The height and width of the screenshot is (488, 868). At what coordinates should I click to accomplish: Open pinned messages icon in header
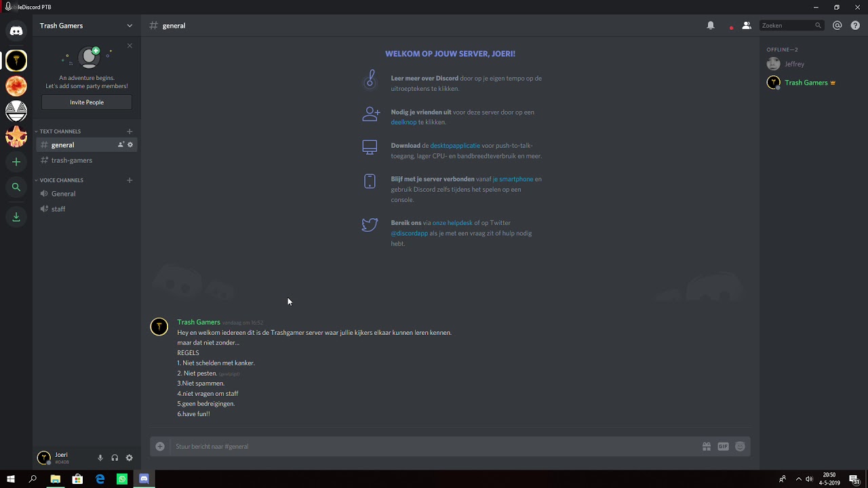[x=730, y=26]
